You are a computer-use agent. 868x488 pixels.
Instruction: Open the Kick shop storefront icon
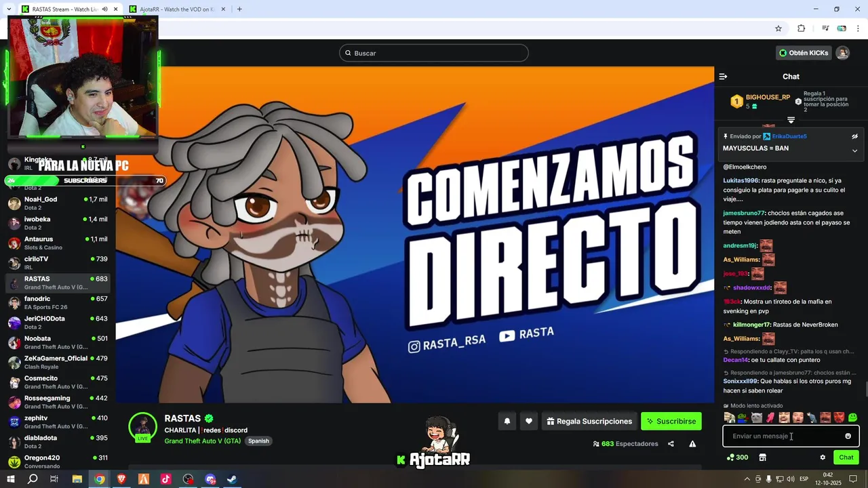[x=762, y=457]
